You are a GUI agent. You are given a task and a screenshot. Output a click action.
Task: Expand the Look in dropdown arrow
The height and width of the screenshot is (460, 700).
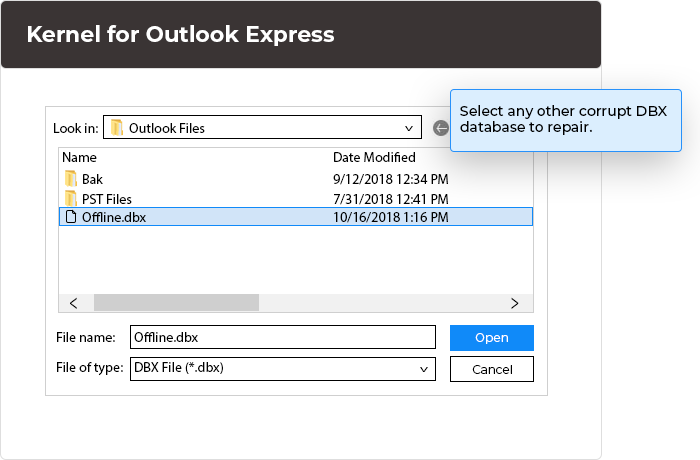(x=409, y=128)
